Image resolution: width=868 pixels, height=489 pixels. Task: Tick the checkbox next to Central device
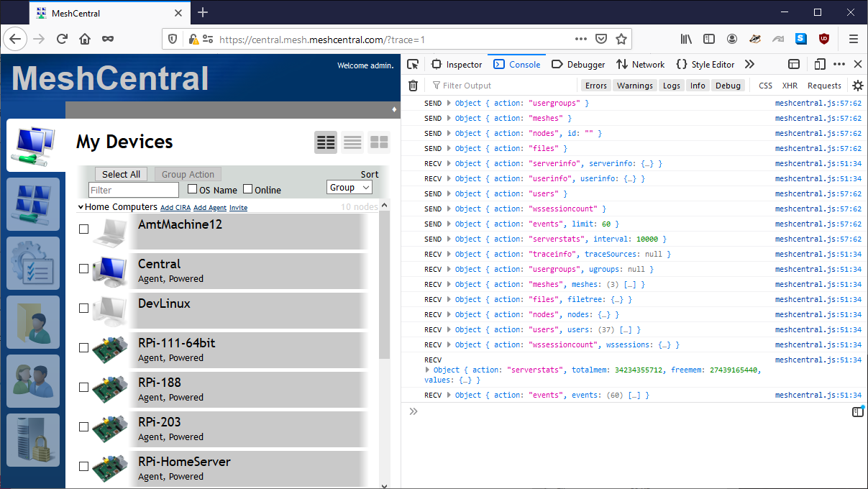pyautogui.click(x=83, y=268)
